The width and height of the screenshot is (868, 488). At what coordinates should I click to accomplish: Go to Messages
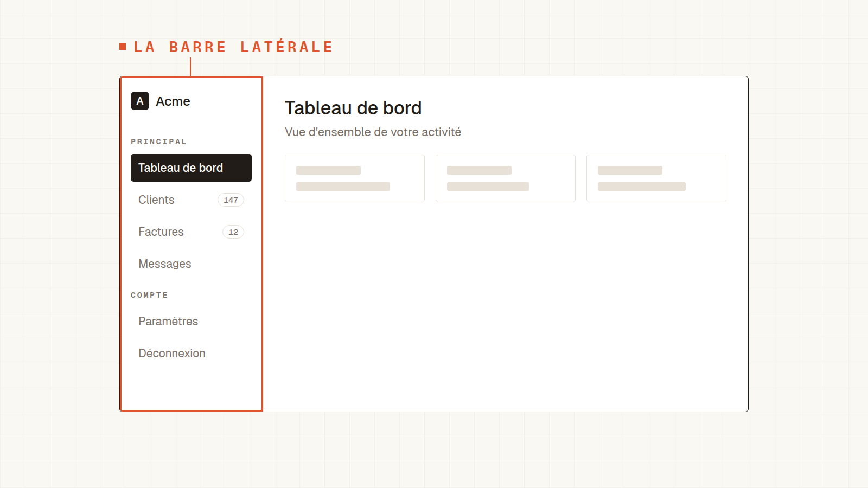pyautogui.click(x=191, y=264)
